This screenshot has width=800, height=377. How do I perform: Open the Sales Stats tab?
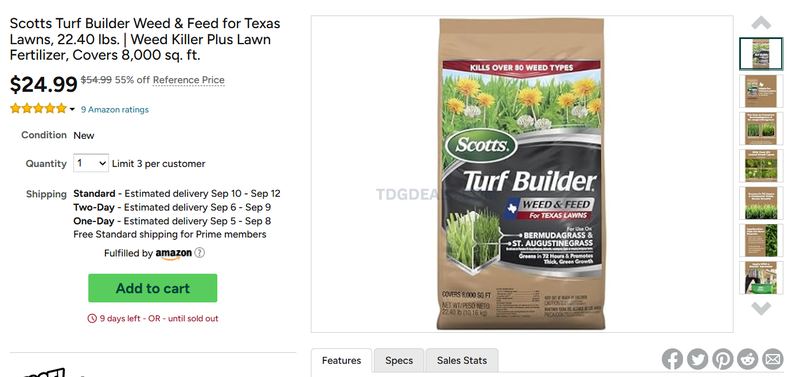[462, 360]
